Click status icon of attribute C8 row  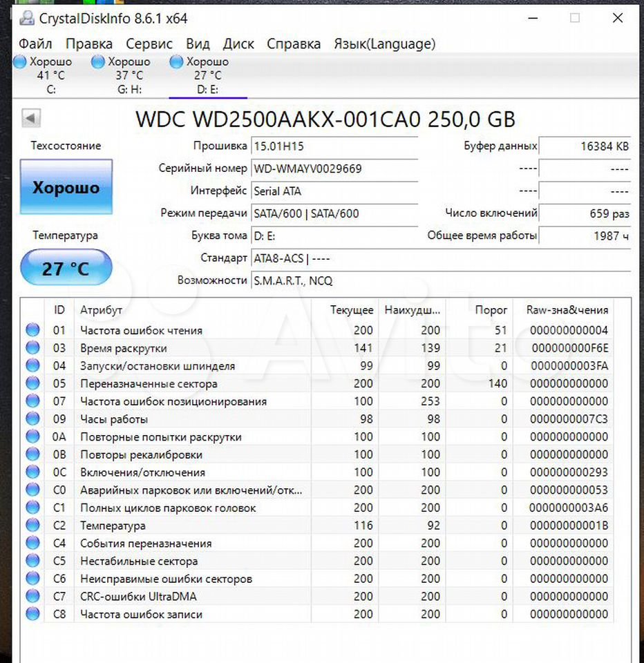coord(32,614)
